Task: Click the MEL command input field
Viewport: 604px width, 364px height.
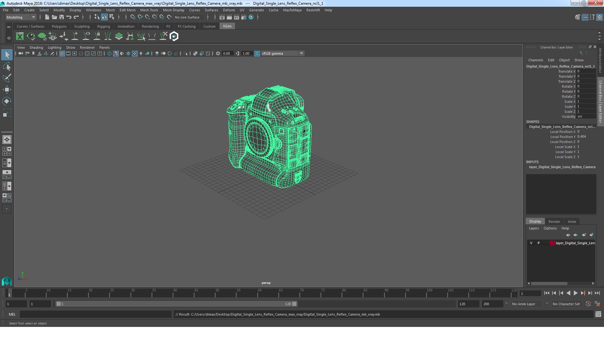Action: [x=96, y=314]
